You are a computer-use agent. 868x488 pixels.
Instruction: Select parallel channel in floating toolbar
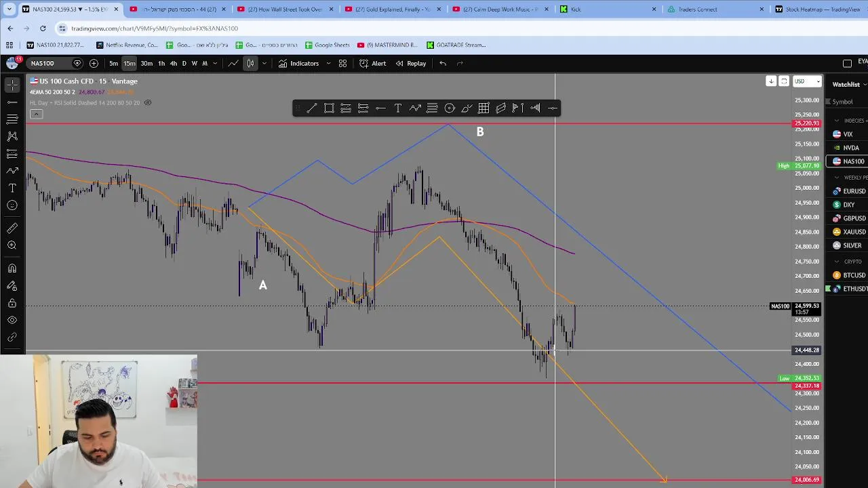coord(500,108)
